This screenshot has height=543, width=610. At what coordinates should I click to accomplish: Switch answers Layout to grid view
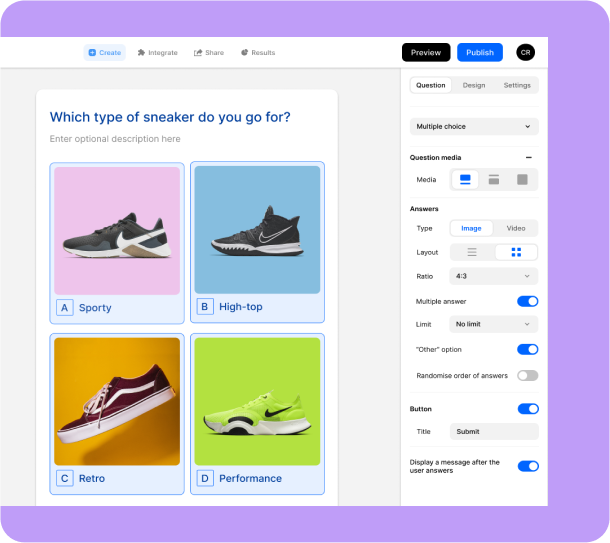[x=516, y=252]
